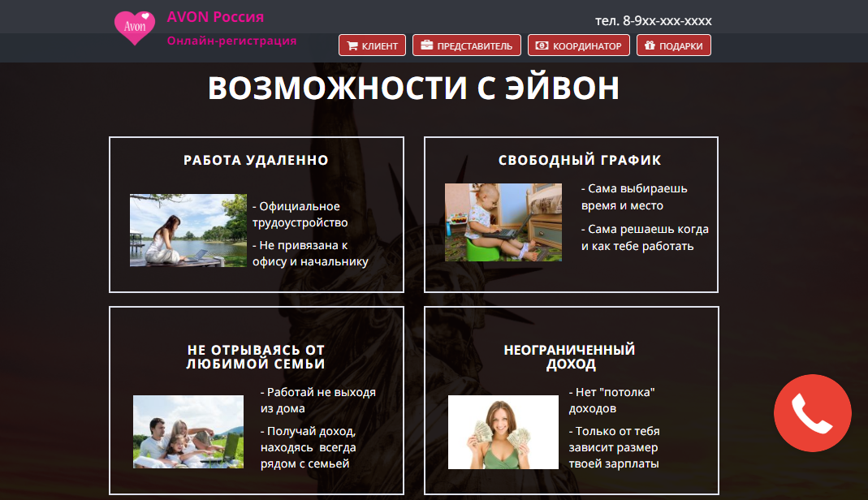This screenshot has width=868, height=500.
Task: Click the КООРДИНАТОР button
Action: [577, 45]
